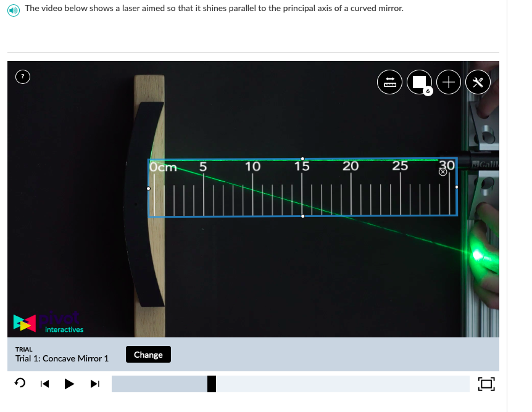
Task: Select the Trial 1: Concave Mirror 1 label
Action: coord(61,358)
